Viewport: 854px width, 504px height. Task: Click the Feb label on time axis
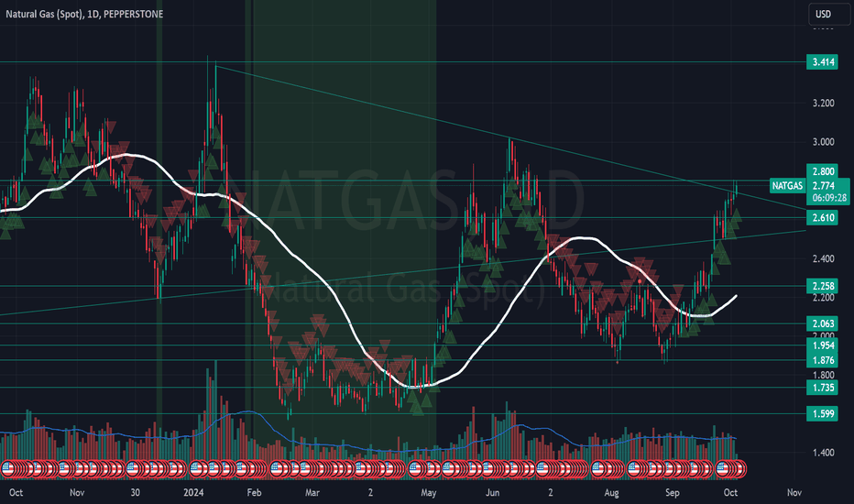coord(254,493)
